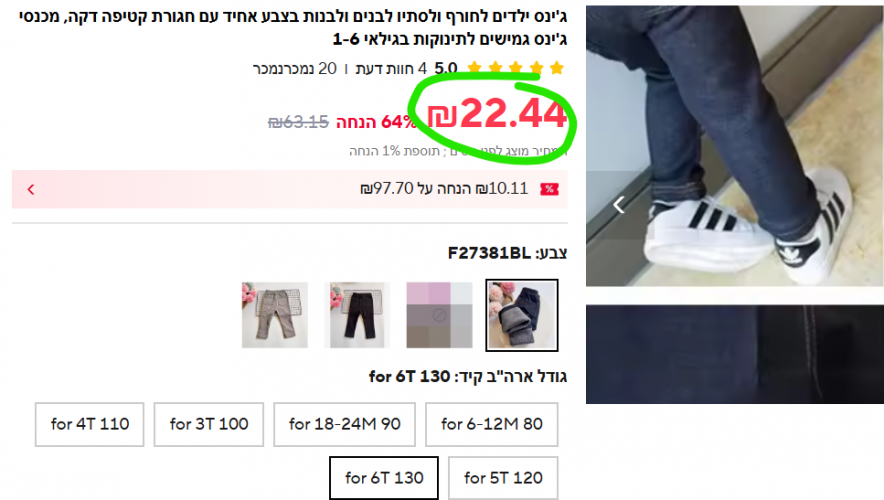The image size is (884, 500).
Task: Click the crossed-out ₪63.15 original price
Action: tap(298, 122)
